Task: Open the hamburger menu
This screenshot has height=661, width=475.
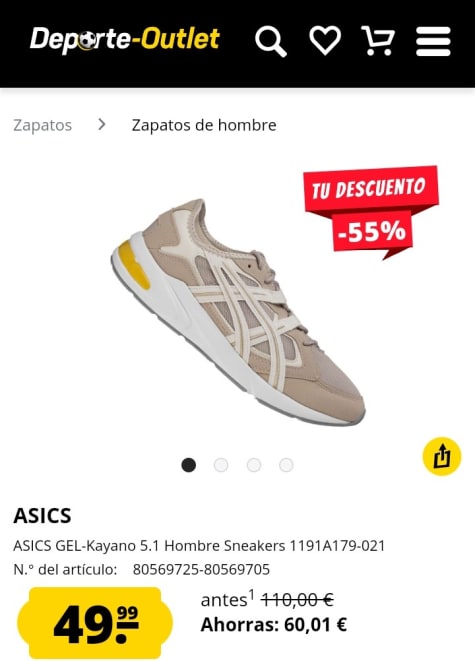Action: coord(433,41)
